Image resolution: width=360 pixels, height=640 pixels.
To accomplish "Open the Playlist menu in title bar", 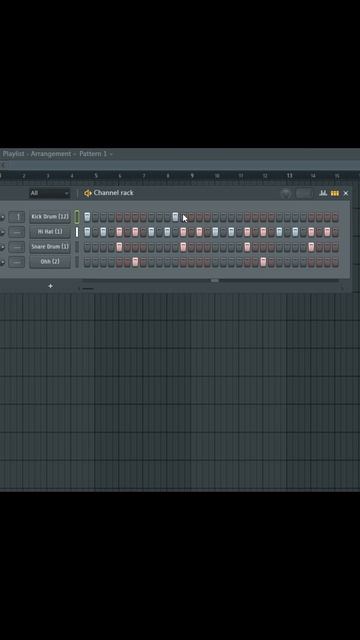I will [x=13, y=154].
